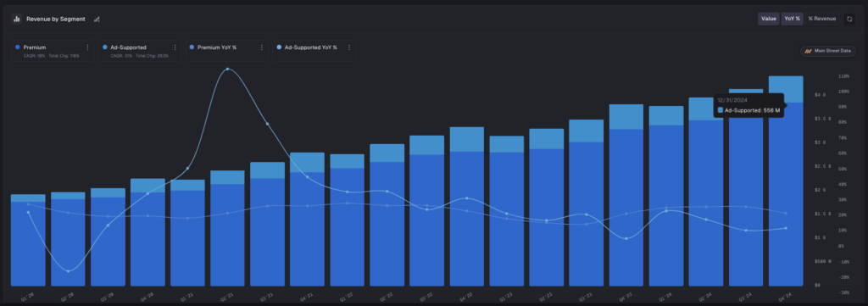Click the Premium YoY % legend color dot
Image resolution: width=868 pixels, height=306 pixels.
pyautogui.click(x=192, y=47)
